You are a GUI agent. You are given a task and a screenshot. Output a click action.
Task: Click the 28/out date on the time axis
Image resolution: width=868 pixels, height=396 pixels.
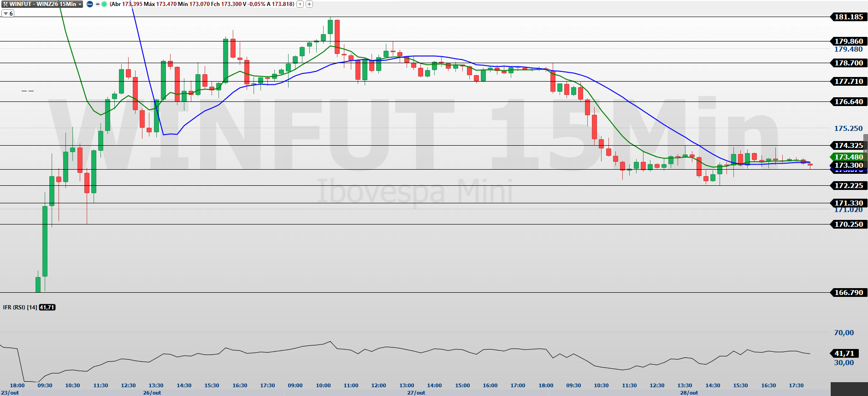click(x=689, y=393)
